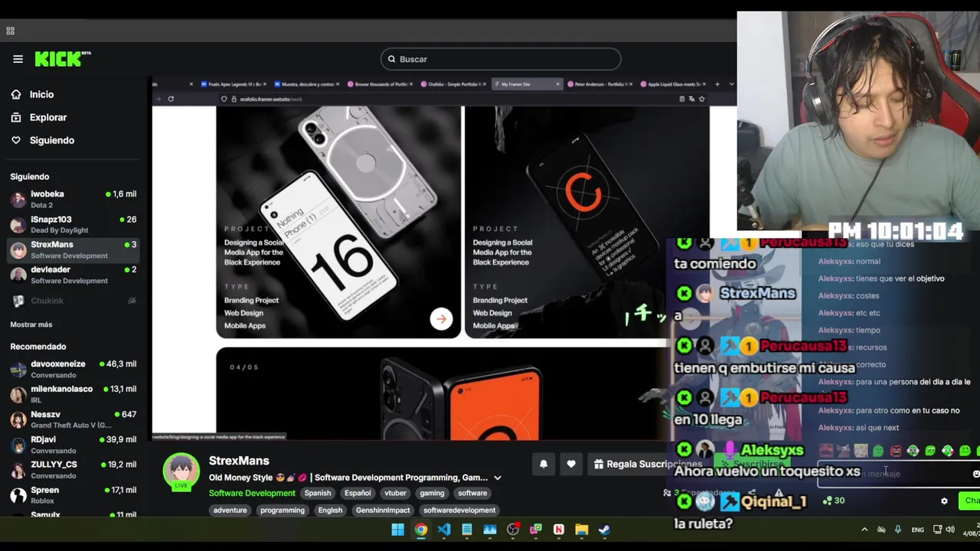Click the Software Development category link
This screenshot has height=551, width=980.
pyautogui.click(x=252, y=493)
